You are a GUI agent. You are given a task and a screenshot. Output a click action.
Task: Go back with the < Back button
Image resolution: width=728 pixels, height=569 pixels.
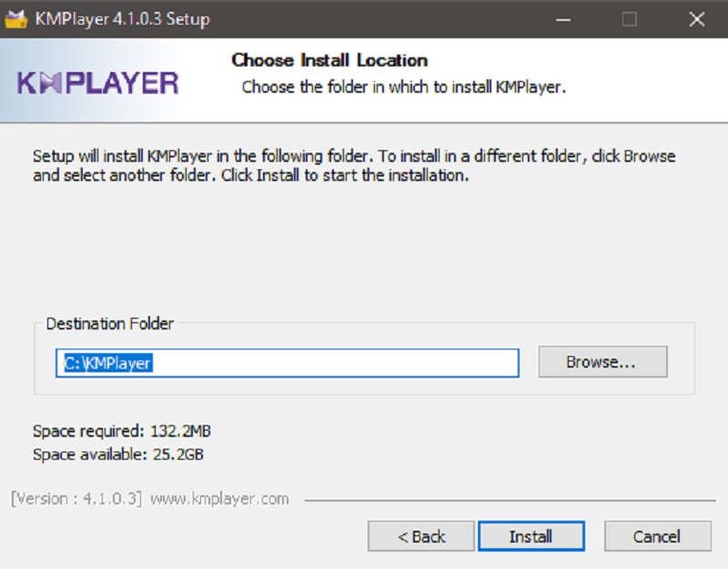point(421,536)
